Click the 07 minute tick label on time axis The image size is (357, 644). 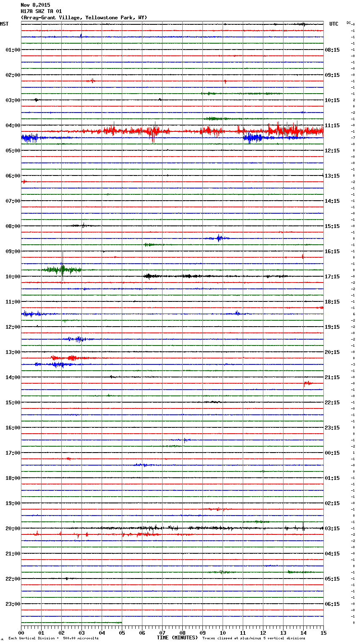163,633
